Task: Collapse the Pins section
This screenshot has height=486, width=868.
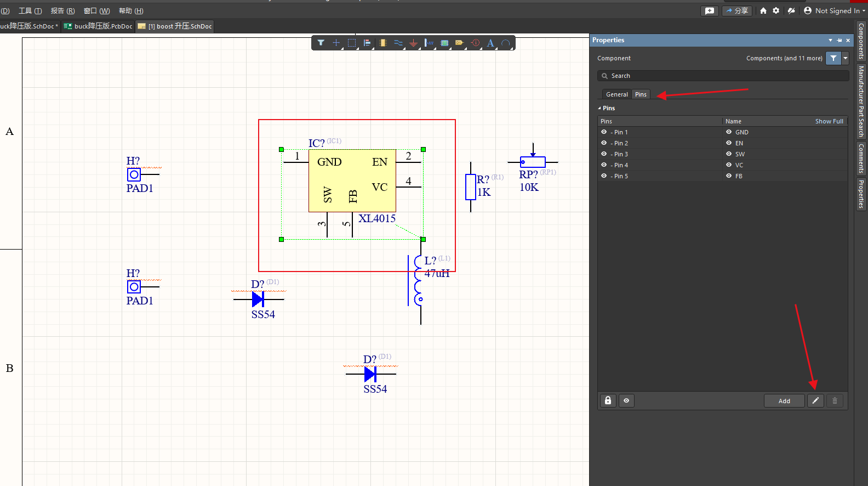Action: click(599, 109)
